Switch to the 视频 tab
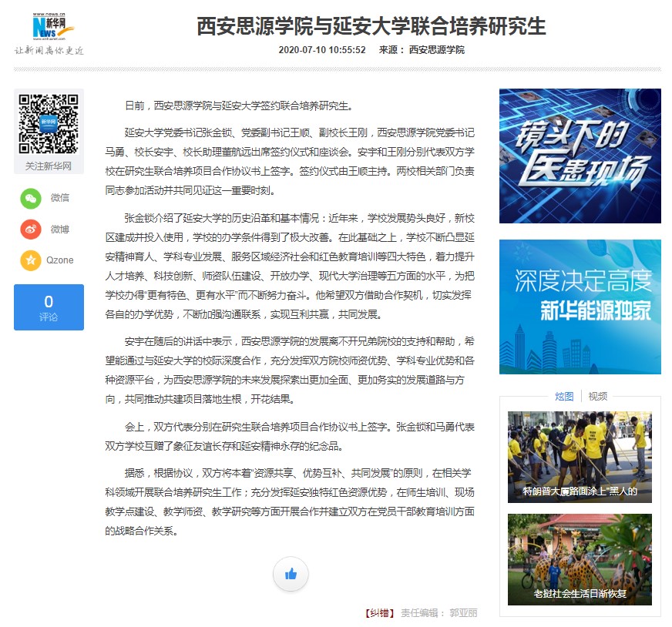The image size is (672, 627). [x=597, y=396]
